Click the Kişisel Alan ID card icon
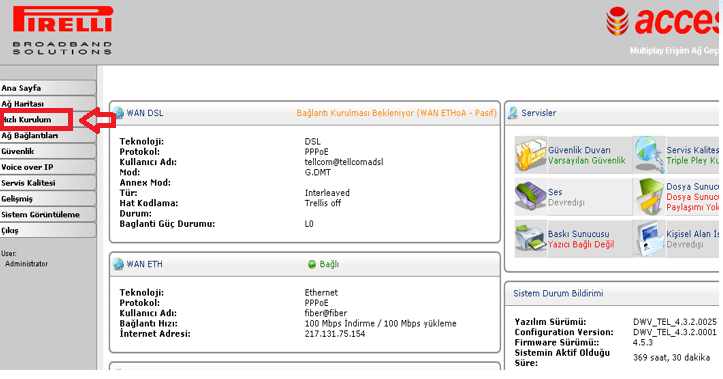This screenshot has height=379, width=723. (649, 238)
